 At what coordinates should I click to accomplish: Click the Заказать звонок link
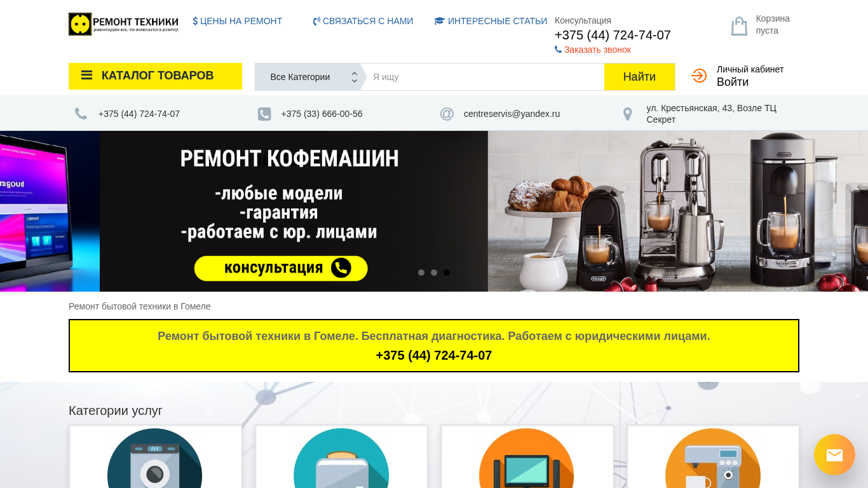tap(593, 50)
